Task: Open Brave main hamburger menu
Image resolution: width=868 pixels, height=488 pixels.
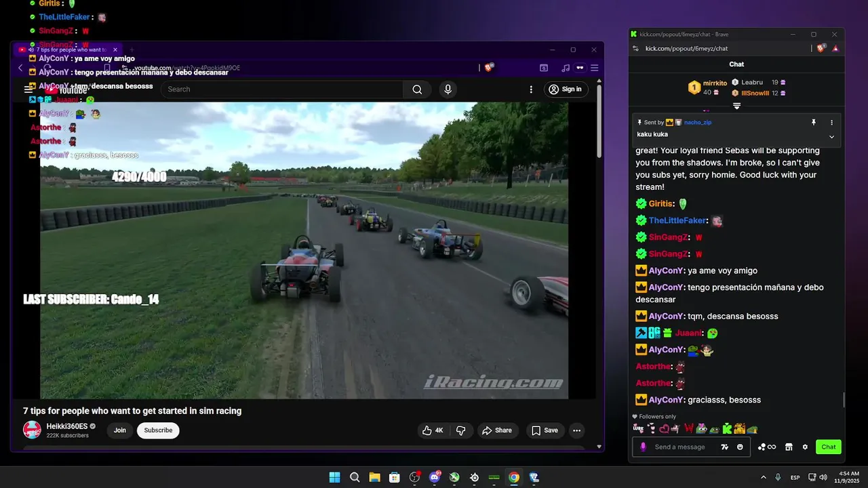Action: (x=595, y=68)
